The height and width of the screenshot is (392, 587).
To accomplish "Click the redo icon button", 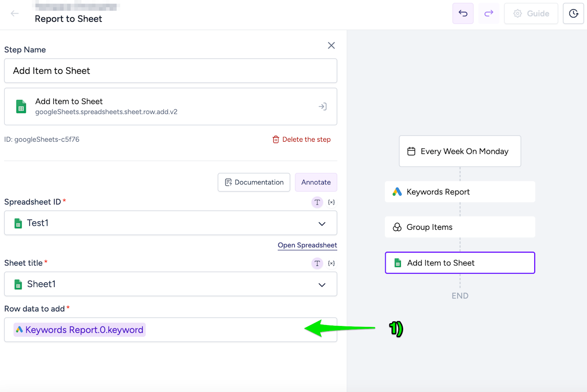I will 489,13.
